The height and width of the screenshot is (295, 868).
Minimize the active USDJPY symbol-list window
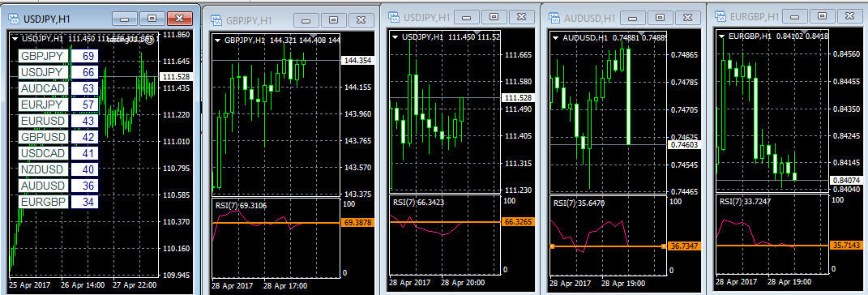click(124, 19)
